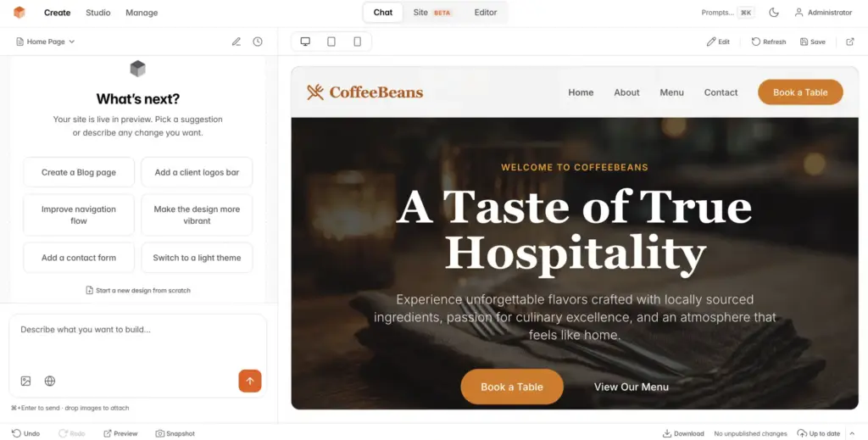Click Redo in the bottom bar

click(x=72, y=433)
